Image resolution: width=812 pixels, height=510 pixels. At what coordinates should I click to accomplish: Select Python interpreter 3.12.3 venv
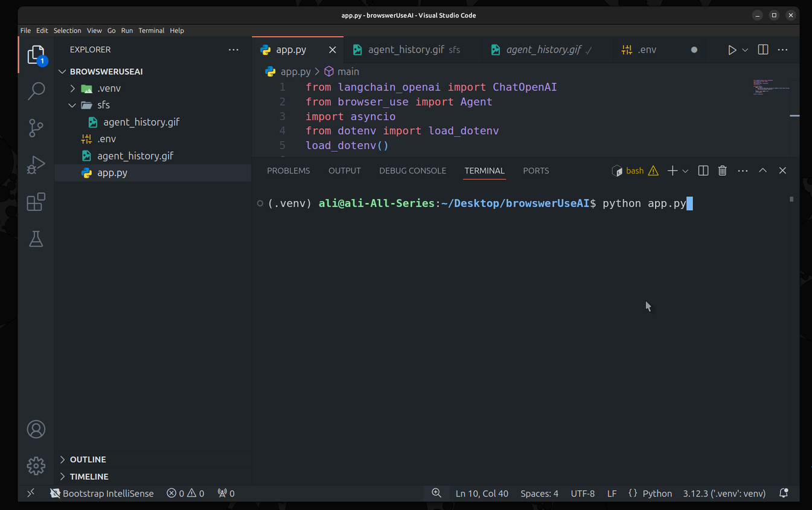tap(724, 493)
